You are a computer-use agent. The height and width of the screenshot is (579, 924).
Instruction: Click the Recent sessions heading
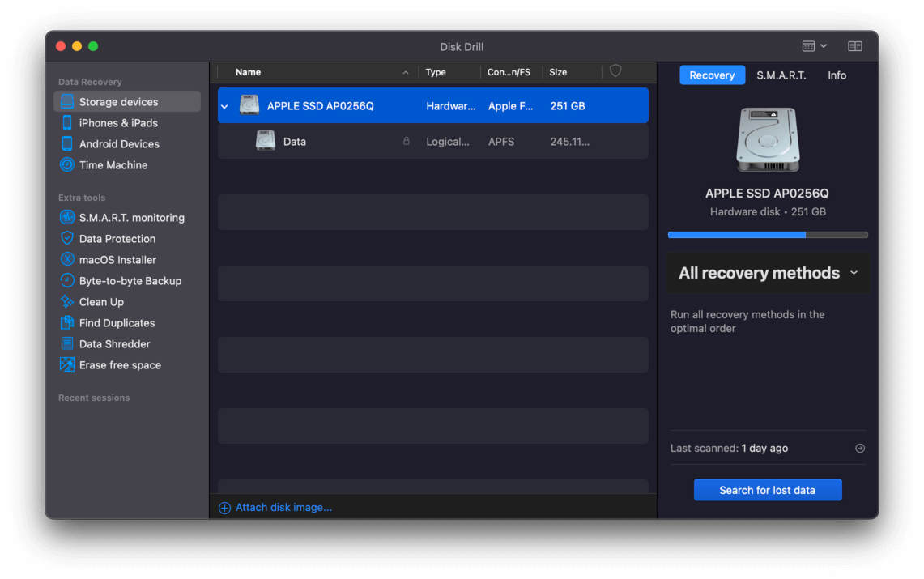point(94,398)
